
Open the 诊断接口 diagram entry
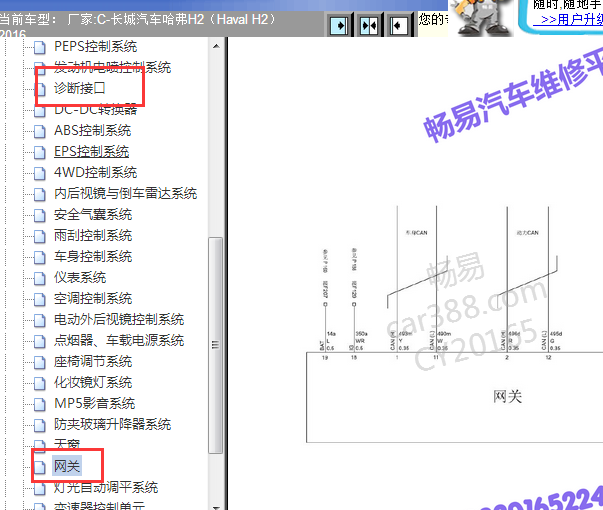[80, 88]
